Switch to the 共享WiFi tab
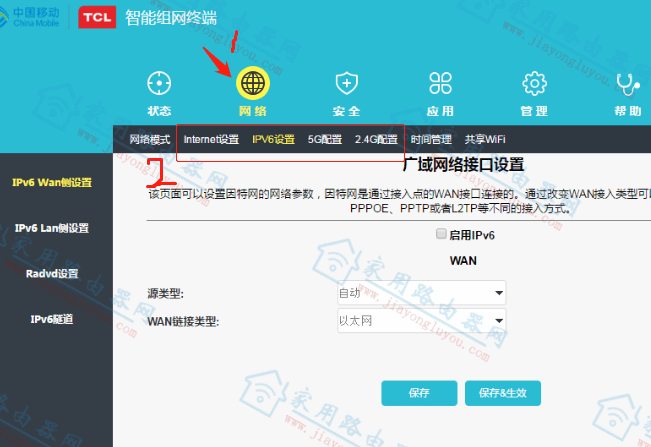This screenshot has height=447, width=651. (485, 139)
